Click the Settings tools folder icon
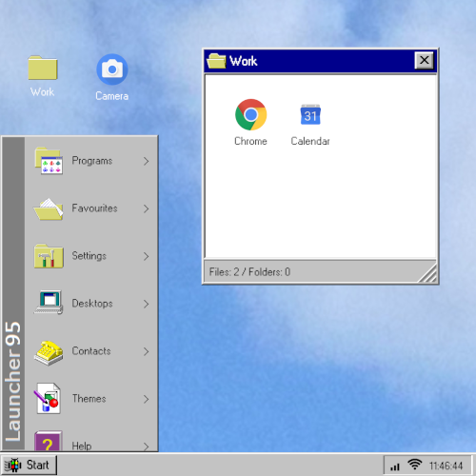This screenshot has height=476, width=476. click(49, 256)
